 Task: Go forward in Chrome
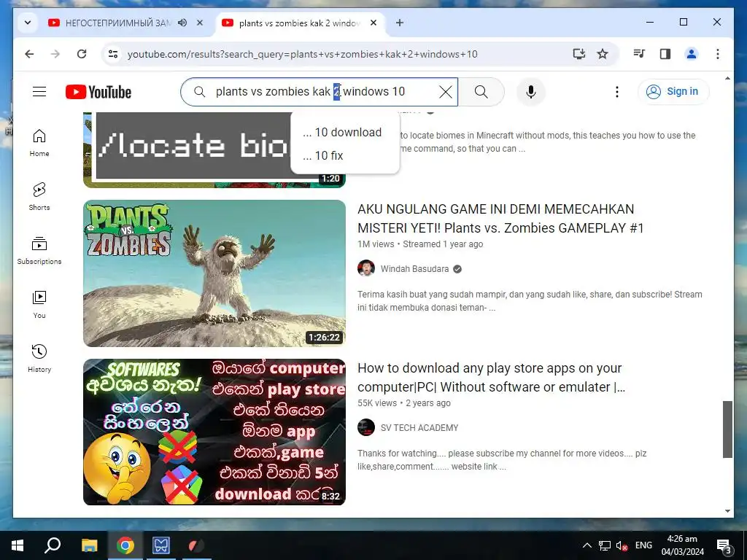coord(55,54)
